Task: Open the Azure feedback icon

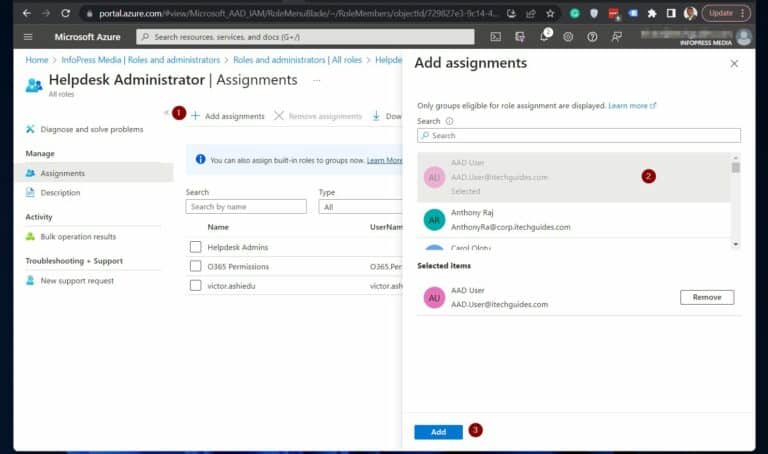Action: (x=617, y=37)
